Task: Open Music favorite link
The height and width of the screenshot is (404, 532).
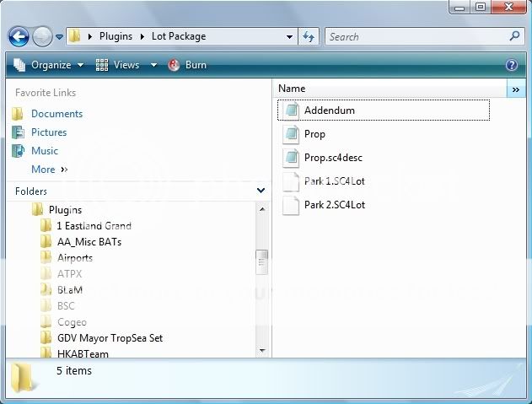Action: tap(45, 151)
